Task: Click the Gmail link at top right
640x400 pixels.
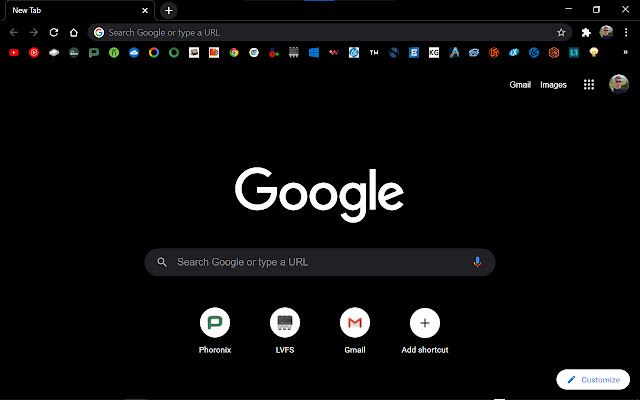Action: pyautogui.click(x=520, y=85)
